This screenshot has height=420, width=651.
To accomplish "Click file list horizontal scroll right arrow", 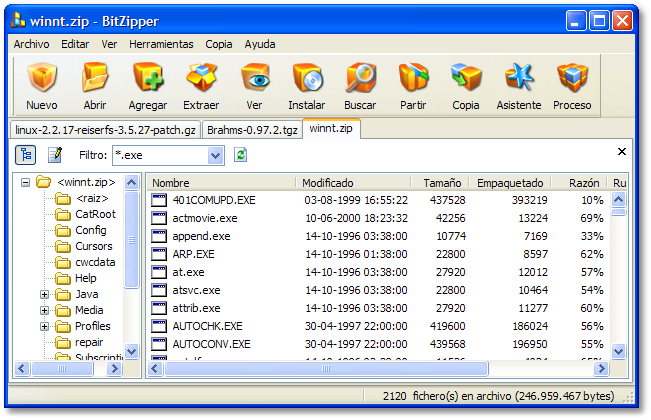I will (601, 369).
